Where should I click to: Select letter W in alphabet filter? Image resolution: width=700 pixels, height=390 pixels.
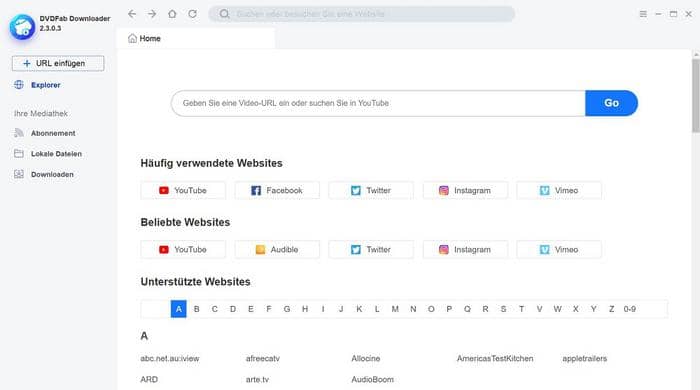coord(558,309)
